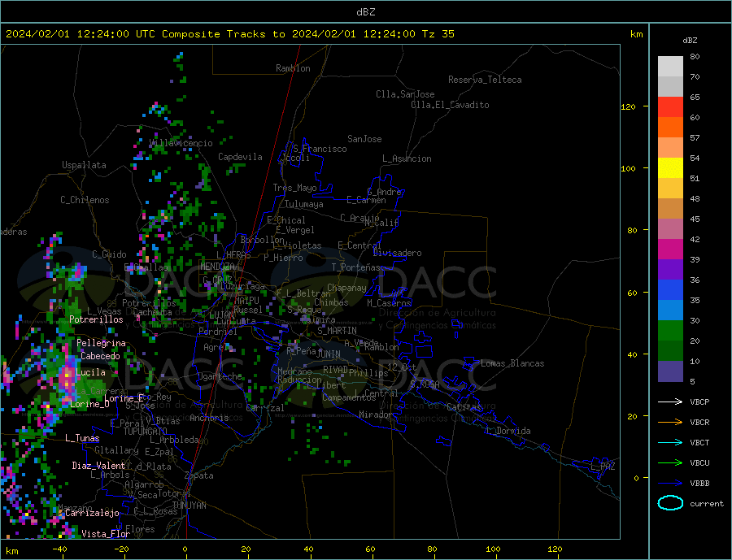The height and width of the screenshot is (560, 732).
Task: Click the Tulumaya label
Action: [304, 204]
